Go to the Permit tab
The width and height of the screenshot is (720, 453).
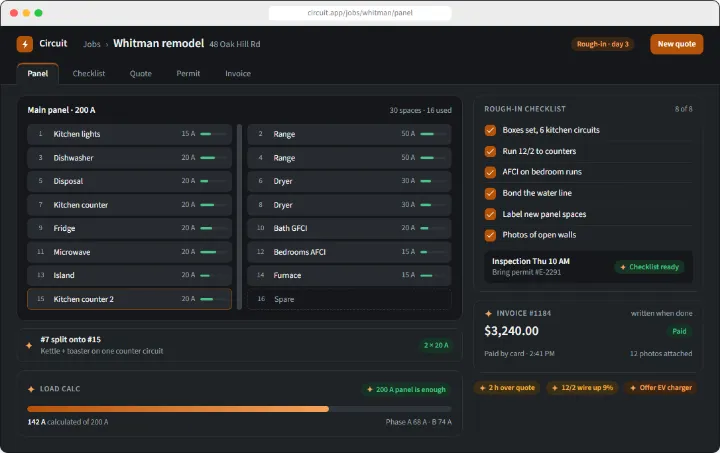click(x=188, y=73)
